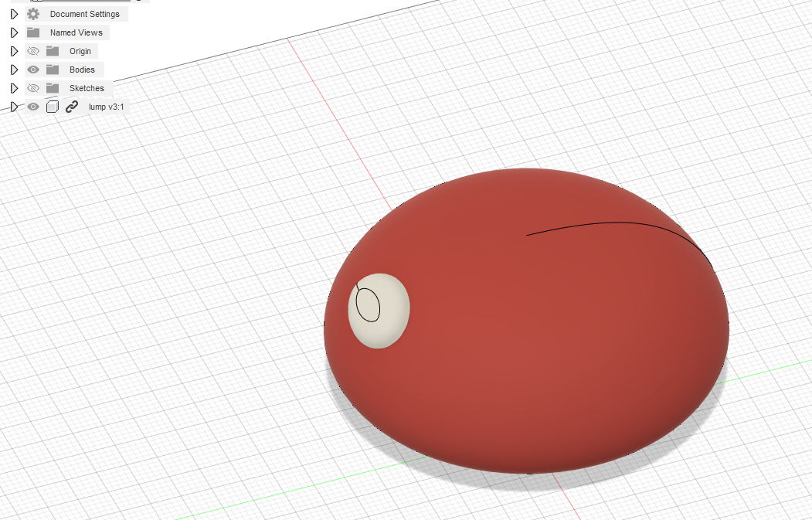Click the Named Views folder icon
This screenshot has height=520, width=812.
[x=33, y=32]
